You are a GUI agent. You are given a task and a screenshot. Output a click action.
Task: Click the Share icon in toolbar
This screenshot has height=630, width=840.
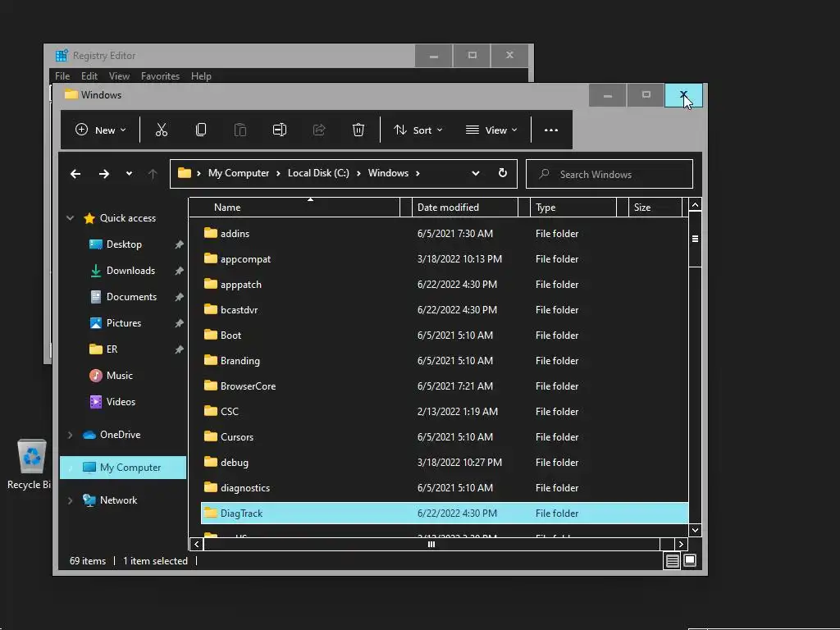pos(319,130)
